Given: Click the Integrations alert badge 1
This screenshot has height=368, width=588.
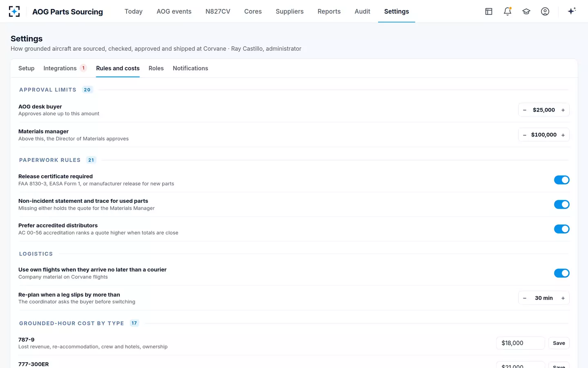Looking at the screenshot, I should pos(83,68).
